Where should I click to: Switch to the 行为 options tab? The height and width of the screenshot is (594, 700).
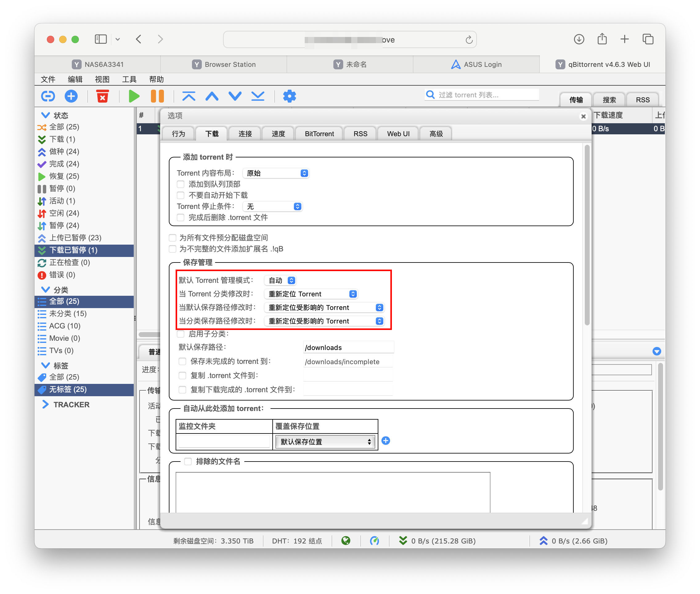coord(178,134)
